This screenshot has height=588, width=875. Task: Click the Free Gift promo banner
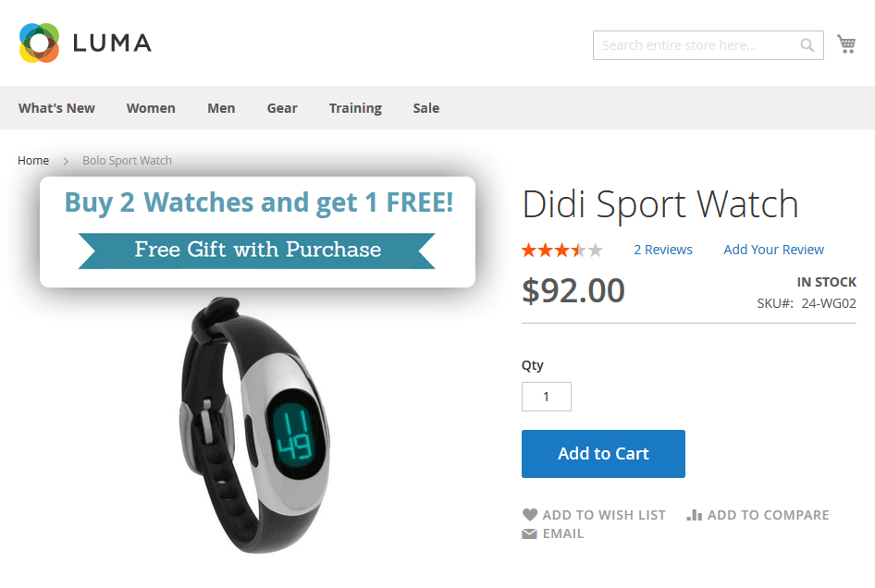coord(257,232)
